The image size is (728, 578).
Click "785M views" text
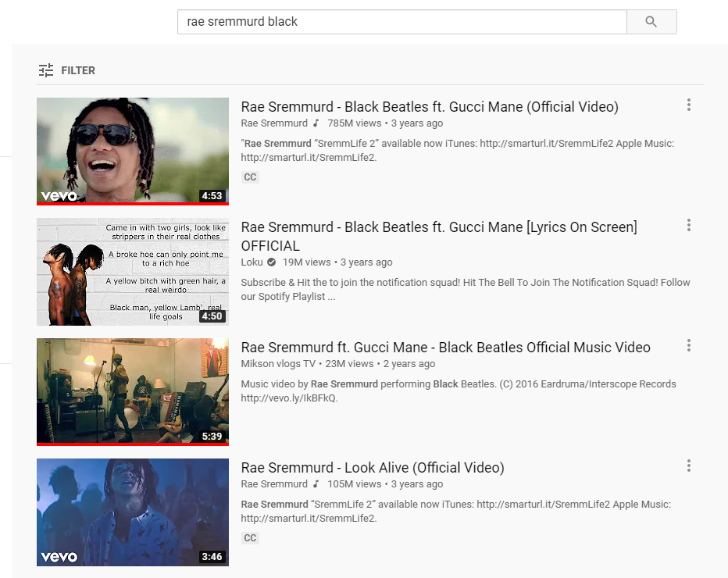click(x=355, y=123)
